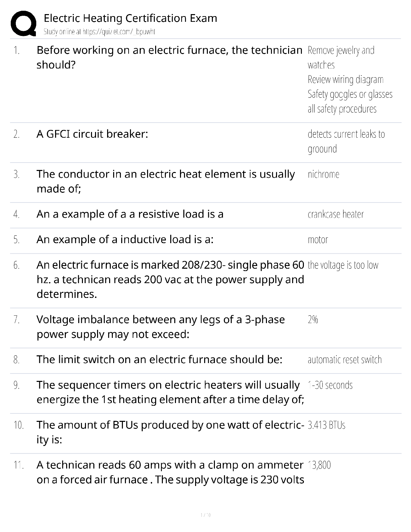
Task: Click the "automatic reset switch" answer
Action: point(345,360)
